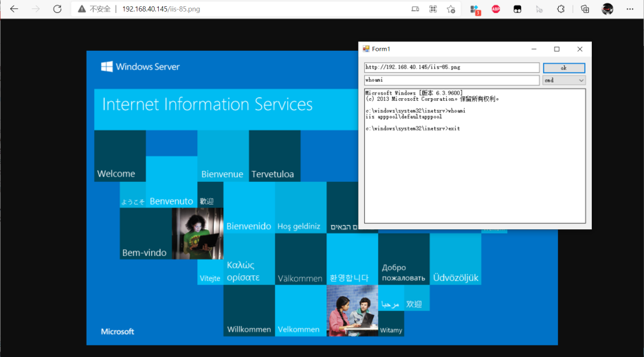
Task: Click the Vítejte tile
Action: pyautogui.click(x=210, y=272)
